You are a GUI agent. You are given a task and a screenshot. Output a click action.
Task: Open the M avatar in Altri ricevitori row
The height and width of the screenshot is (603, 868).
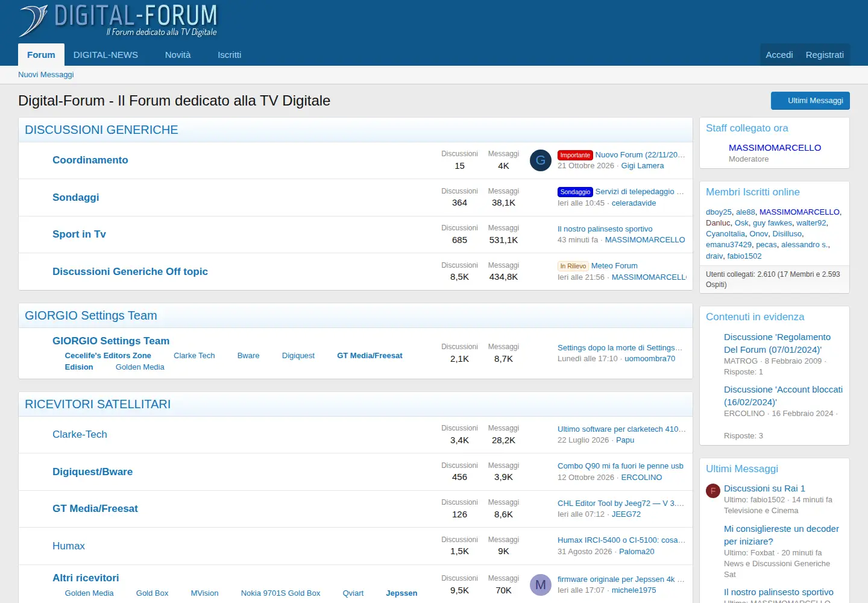(541, 585)
